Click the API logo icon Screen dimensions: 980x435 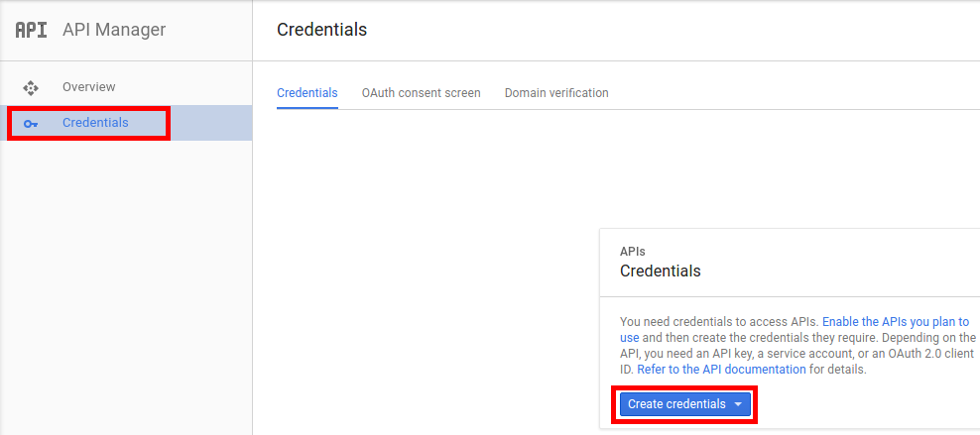[31, 30]
